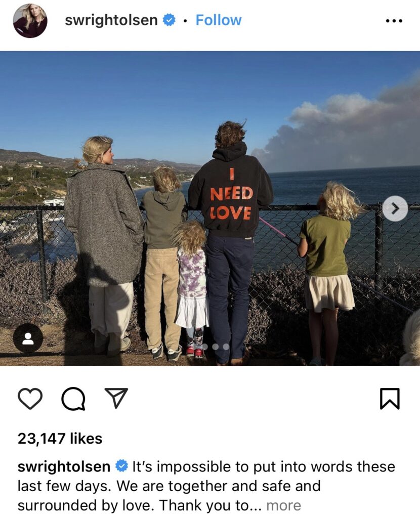The image size is (420, 518).
Task: Save post with bookmark icon
Action: click(390, 399)
